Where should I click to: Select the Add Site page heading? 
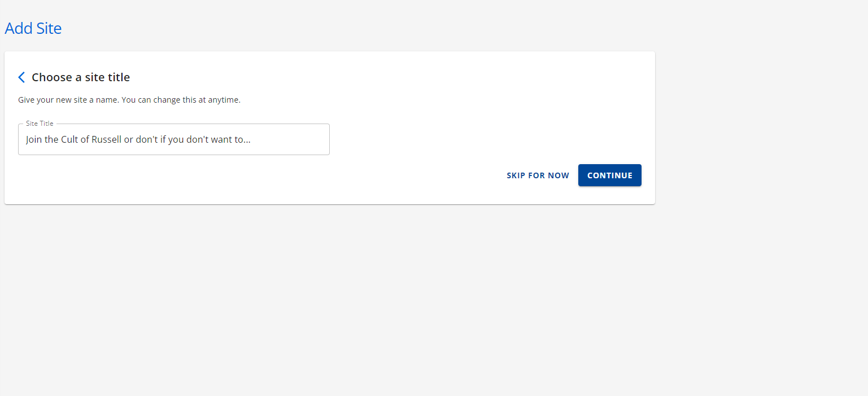click(33, 28)
